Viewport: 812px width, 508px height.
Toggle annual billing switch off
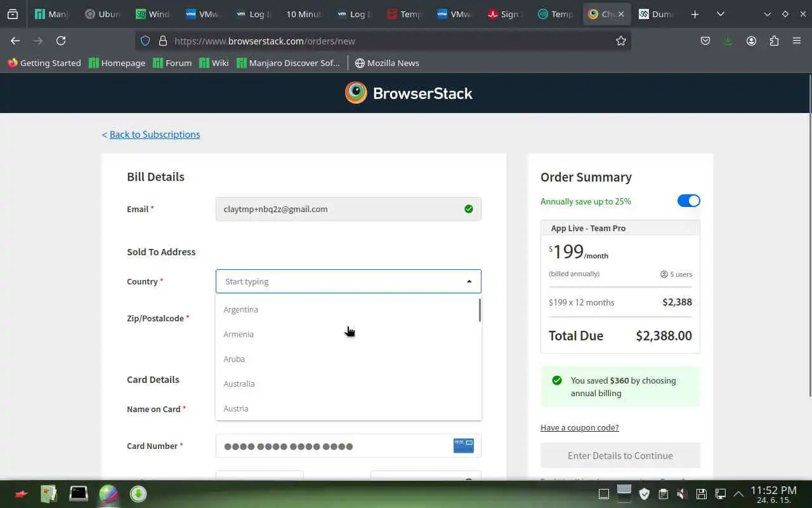click(688, 201)
